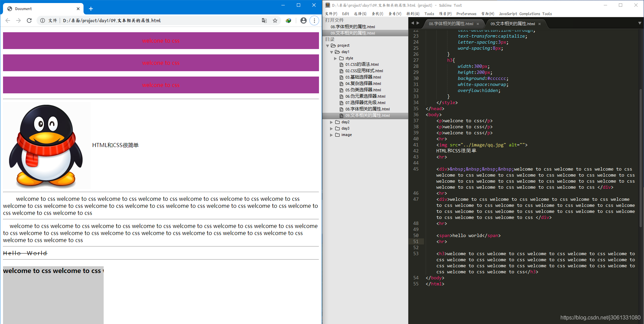The width and height of the screenshot is (644, 324).
Task: Open the 选择(S) menu in Sublime Text
Action: click(360, 14)
